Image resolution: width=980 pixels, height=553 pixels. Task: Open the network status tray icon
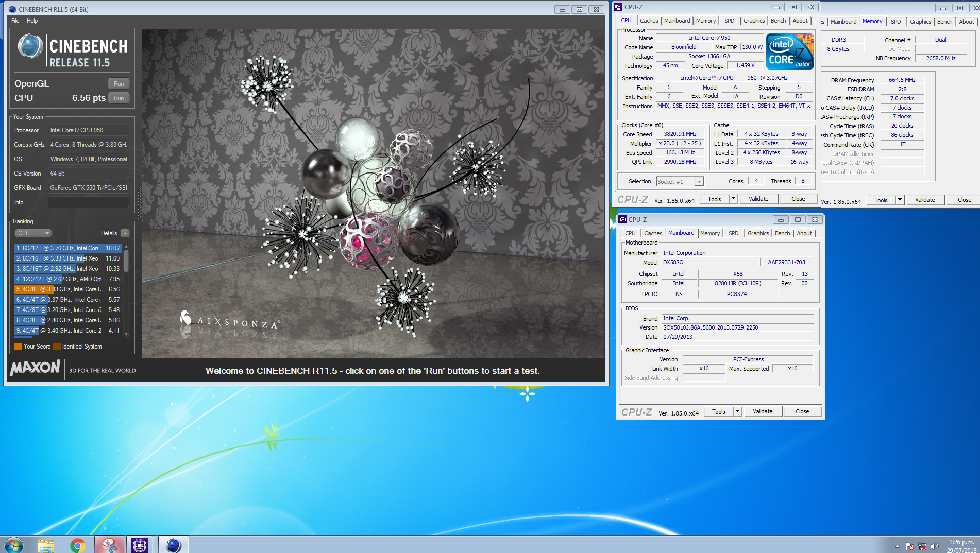tap(922, 546)
